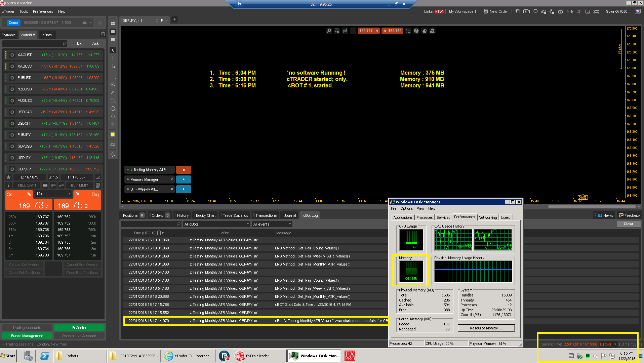Open the Trade Statistics tab
Image resolution: width=644 pixels, height=363 pixels.
235,215
